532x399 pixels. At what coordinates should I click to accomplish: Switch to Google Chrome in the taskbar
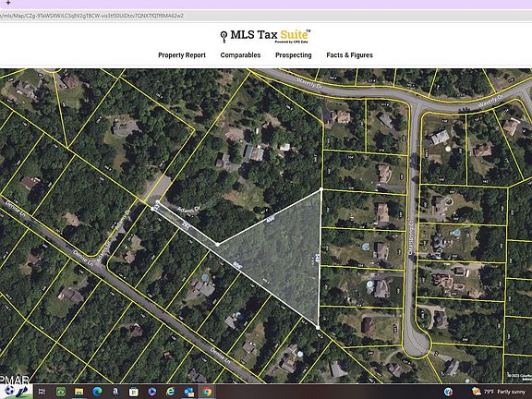tap(207, 392)
